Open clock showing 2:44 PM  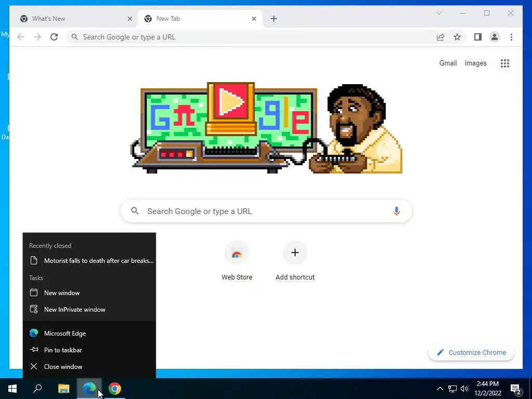(487, 389)
